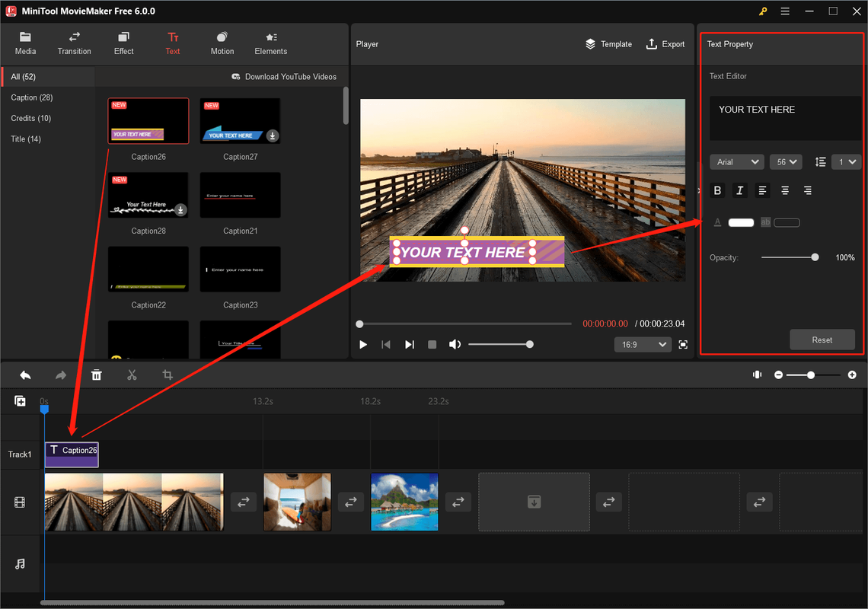The height and width of the screenshot is (609, 868).
Task: Redo the last action
Action: pos(61,375)
